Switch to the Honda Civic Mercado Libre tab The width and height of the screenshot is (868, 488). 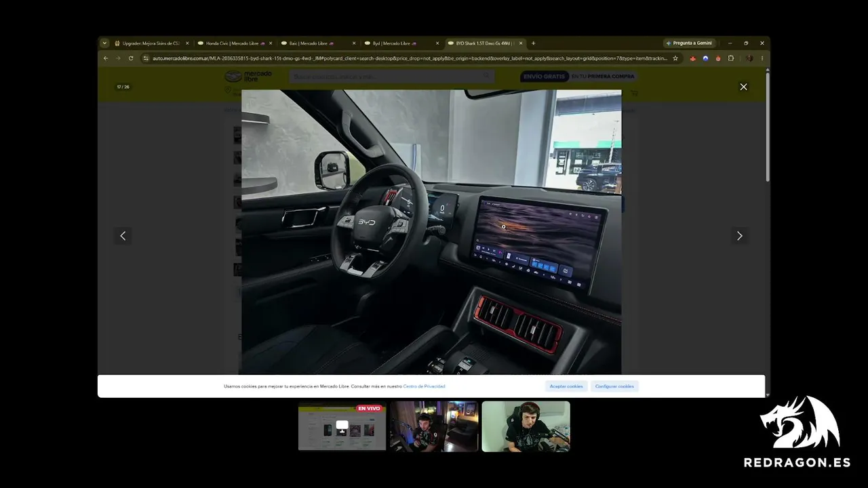point(235,43)
